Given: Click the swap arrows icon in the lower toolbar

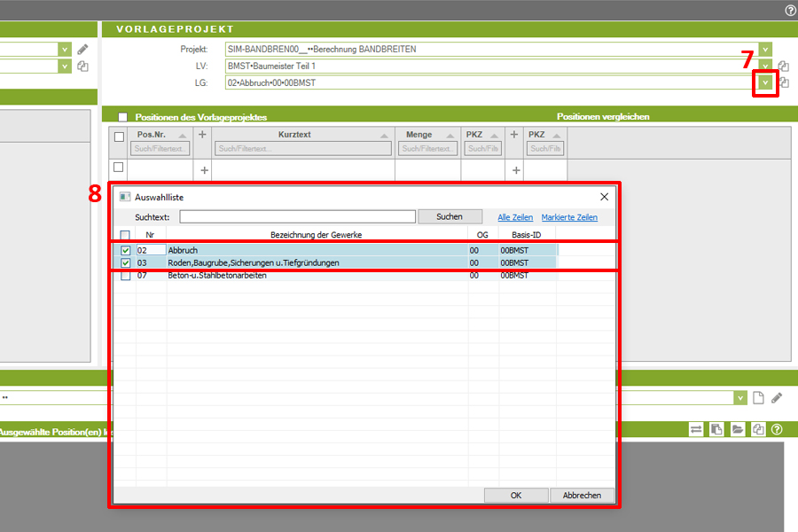Looking at the screenshot, I should [696, 429].
